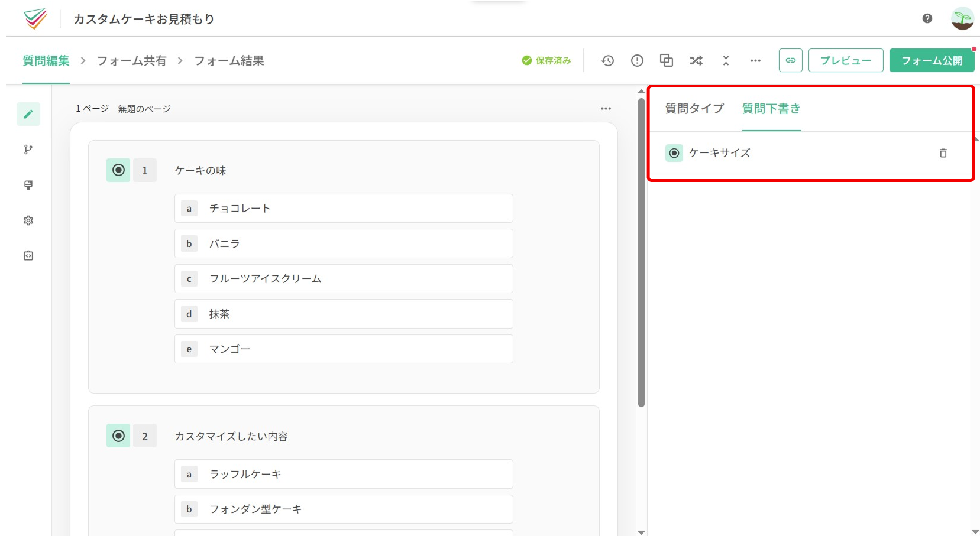Screen dimensions: 980x536
Task: Select the 質問下書き tab
Action: click(771, 109)
